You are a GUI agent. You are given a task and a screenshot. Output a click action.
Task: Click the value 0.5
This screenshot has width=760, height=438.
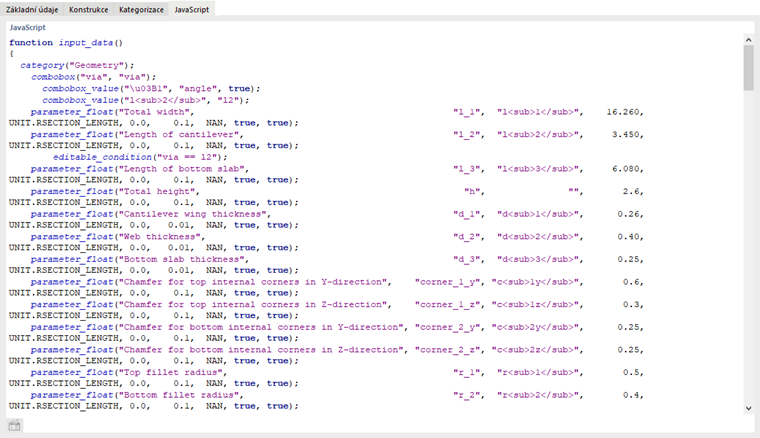pyautogui.click(x=631, y=372)
